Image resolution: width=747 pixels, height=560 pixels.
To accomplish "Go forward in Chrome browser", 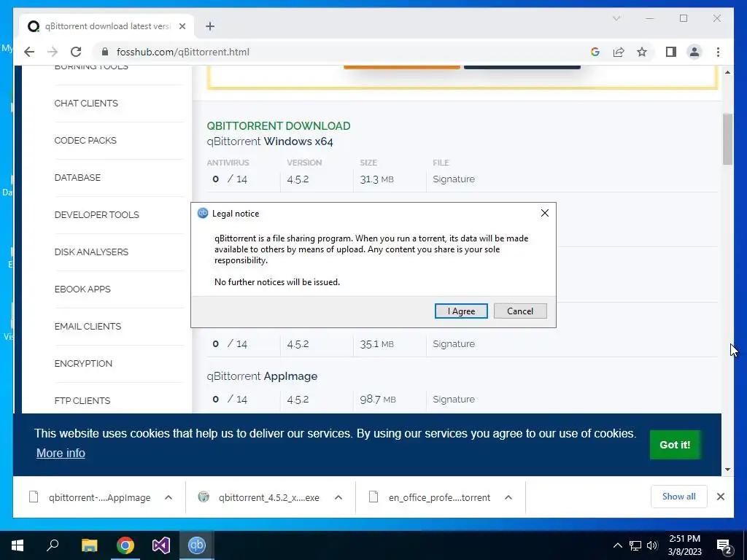I will [x=53, y=52].
